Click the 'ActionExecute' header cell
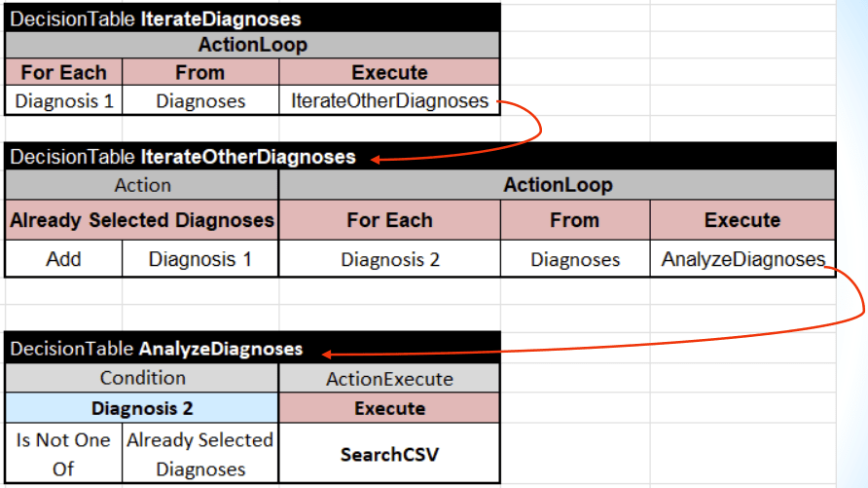 point(389,378)
